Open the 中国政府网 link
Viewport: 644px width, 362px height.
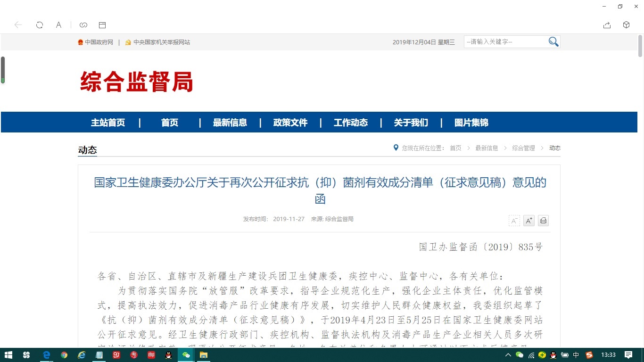pyautogui.click(x=99, y=42)
